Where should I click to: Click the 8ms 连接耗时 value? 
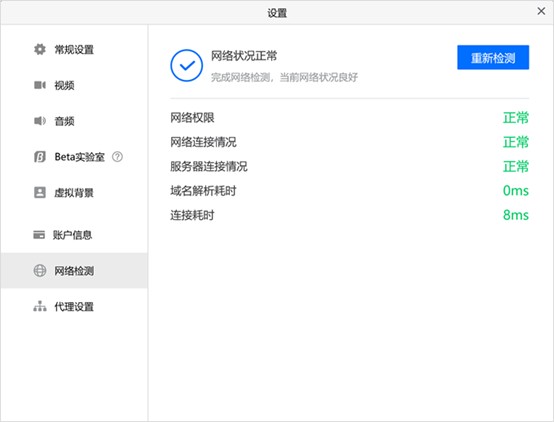[516, 215]
